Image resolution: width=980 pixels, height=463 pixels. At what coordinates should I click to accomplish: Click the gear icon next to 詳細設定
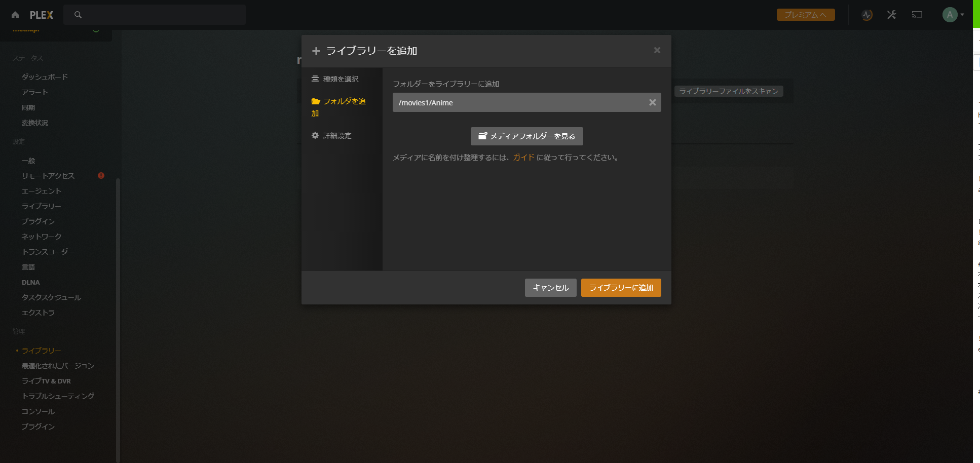click(x=315, y=135)
